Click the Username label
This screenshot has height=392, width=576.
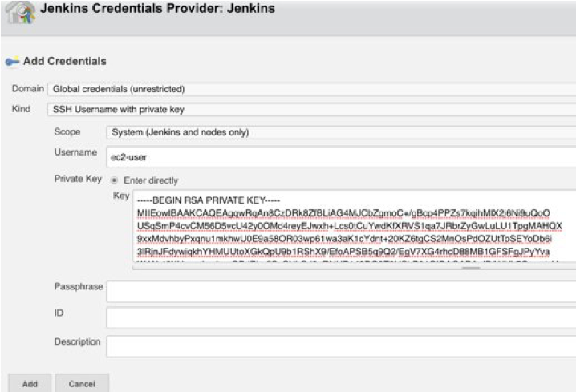click(75, 152)
